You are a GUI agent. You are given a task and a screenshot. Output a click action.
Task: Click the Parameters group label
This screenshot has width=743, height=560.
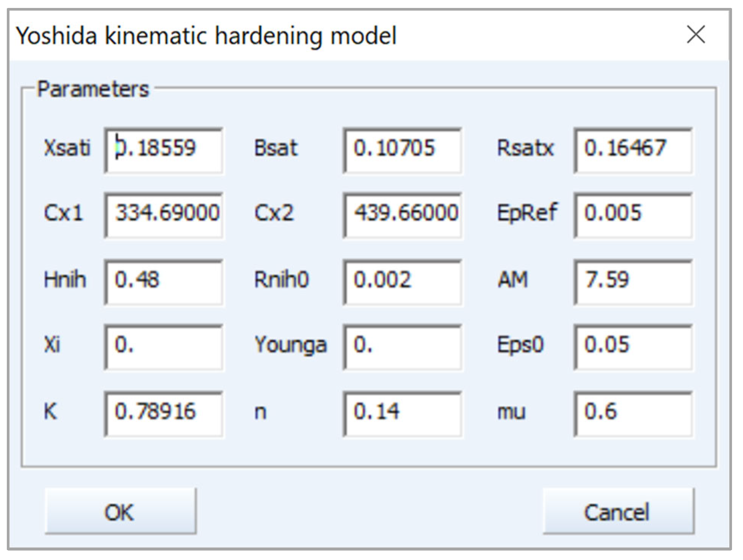(93, 89)
